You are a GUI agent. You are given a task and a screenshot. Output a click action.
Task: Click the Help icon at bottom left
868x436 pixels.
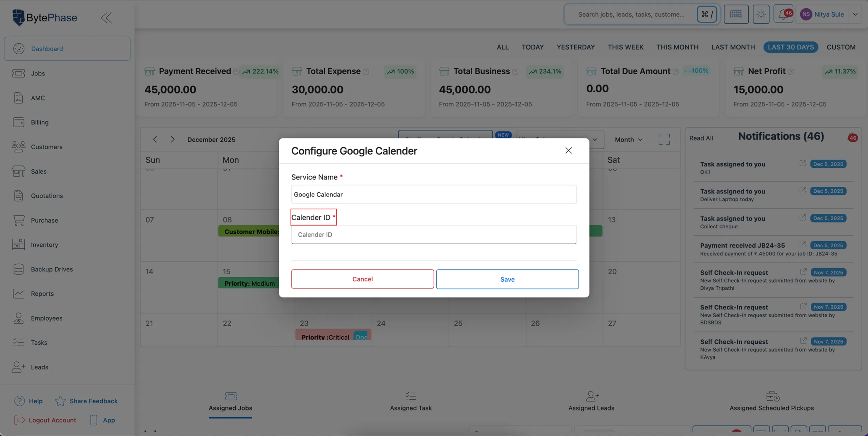(19, 401)
